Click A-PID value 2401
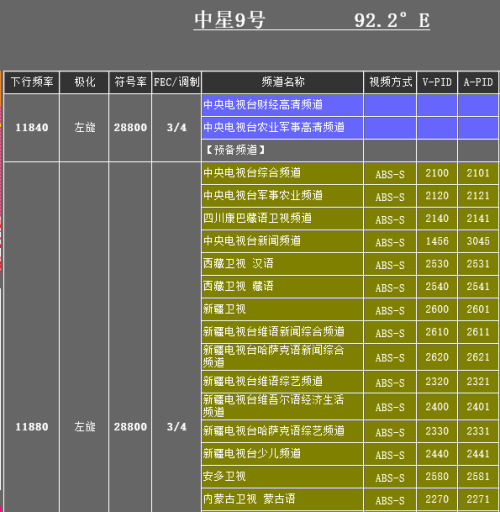Viewport: 500px width, 512px height. (478, 407)
